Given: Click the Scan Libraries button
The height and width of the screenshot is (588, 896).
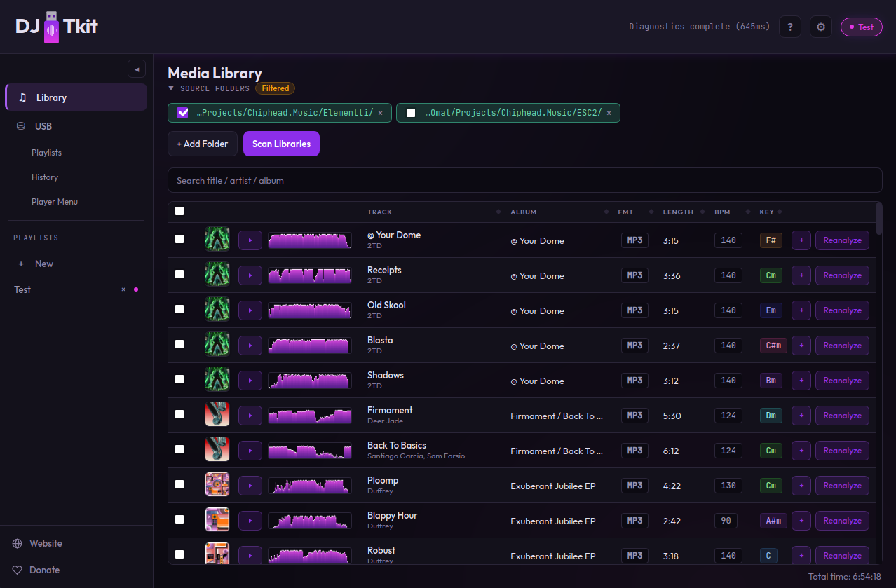Looking at the screenshot, I should [281, 144].
